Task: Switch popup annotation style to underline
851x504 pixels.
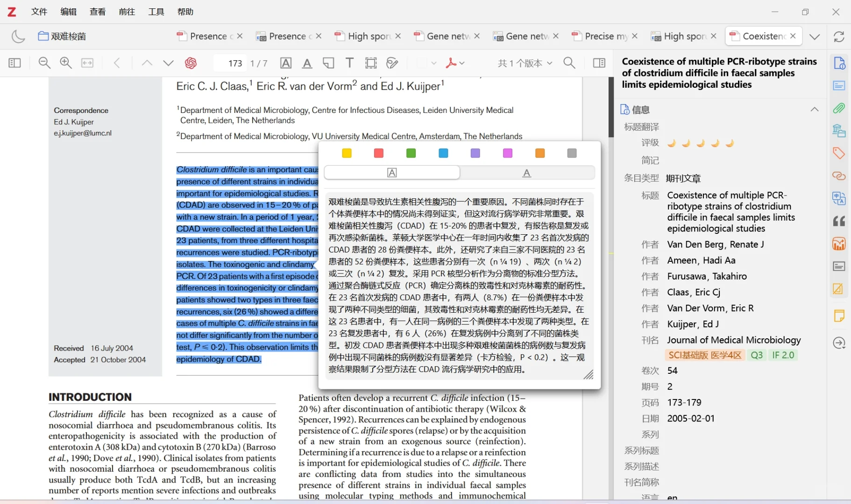Action: click(526, 173)
